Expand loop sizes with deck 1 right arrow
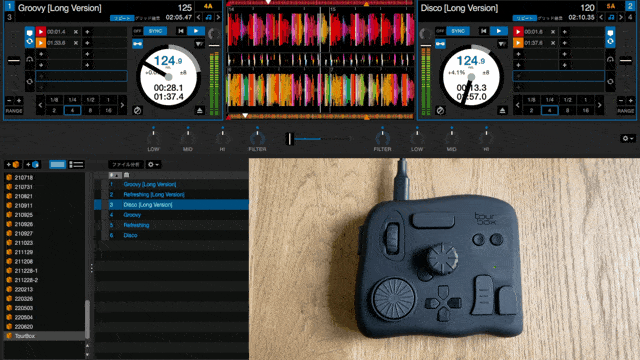This screenshot has height=360, width=640. (122, 105)
